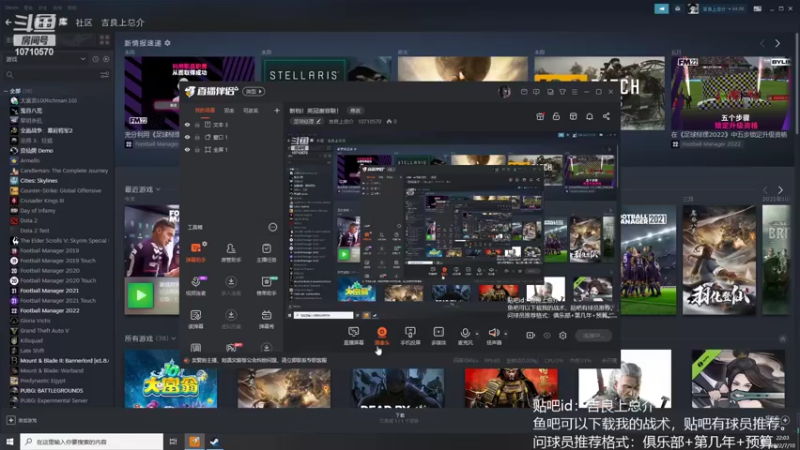Open the 榜单助手 tool

(266, 286)
